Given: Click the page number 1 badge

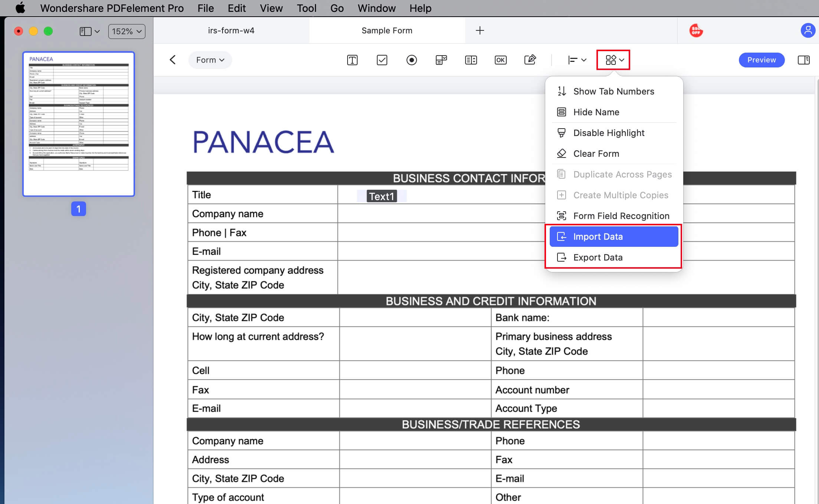Looking at the screenshot, I should [78, 209].
